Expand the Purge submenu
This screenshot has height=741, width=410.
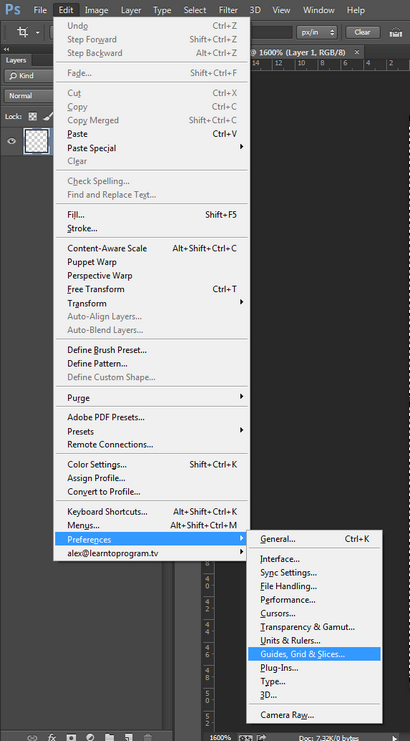[152, 398]
